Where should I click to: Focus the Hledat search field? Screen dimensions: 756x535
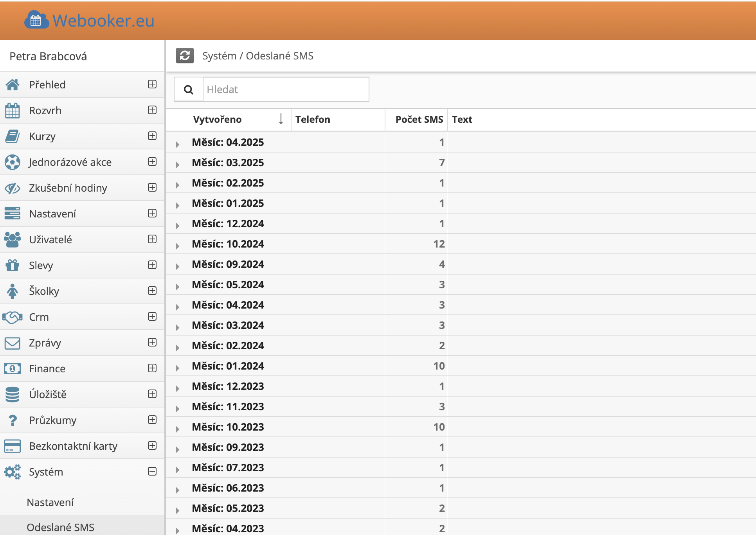point(286,90)
